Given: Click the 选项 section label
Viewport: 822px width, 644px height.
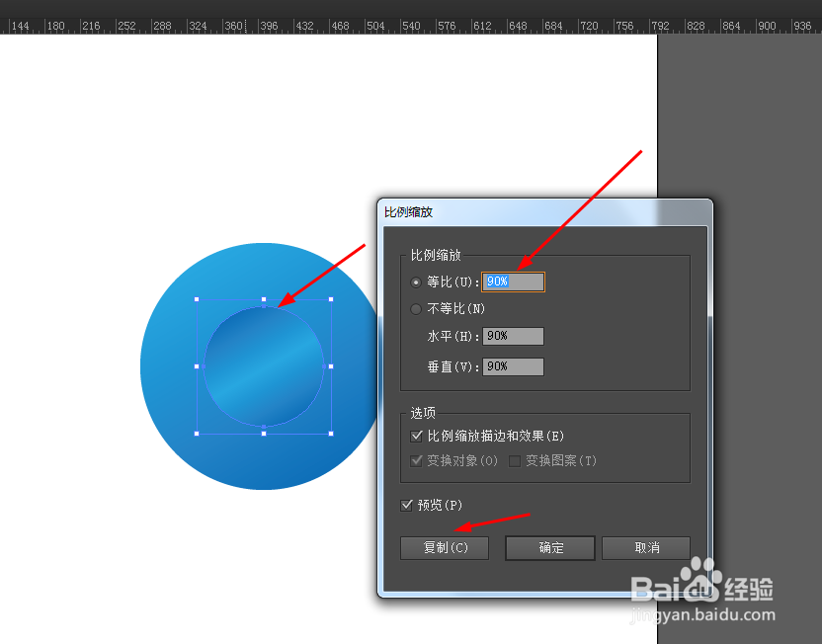Looking at the screenshot, I should [x=423, y=413].
